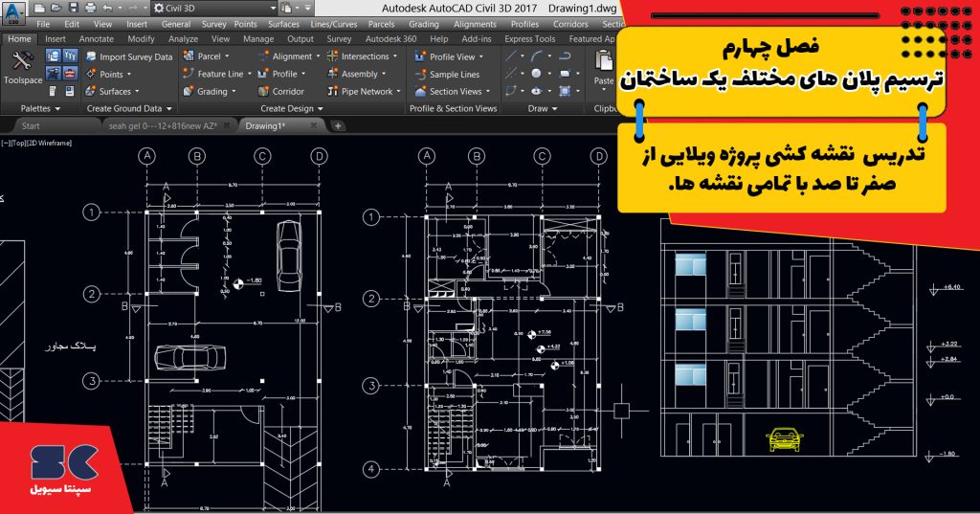This screenshot has width=980, height=514.
Task: Open the Intersections dropdown arrow
Action: (395, 56)
